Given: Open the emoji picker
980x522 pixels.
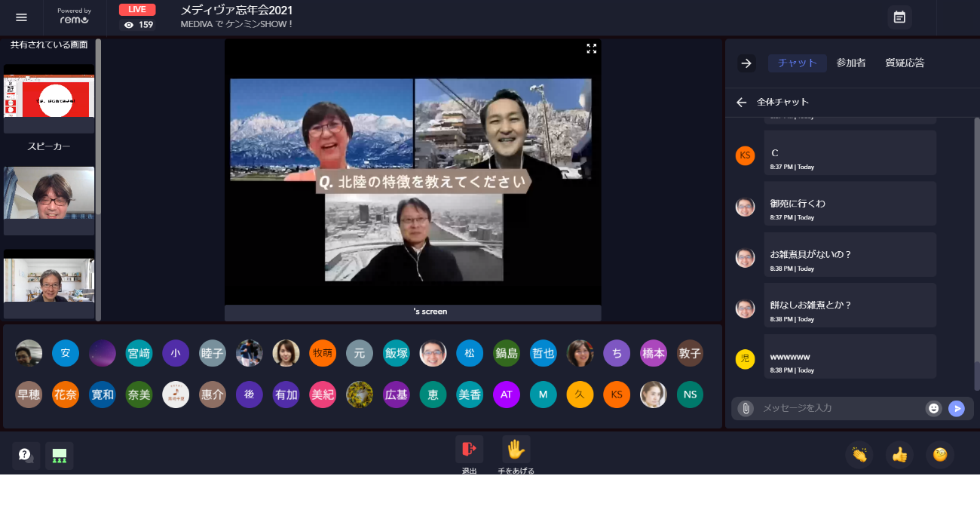Looking at the screenshot, I should [x=934, y=408].
